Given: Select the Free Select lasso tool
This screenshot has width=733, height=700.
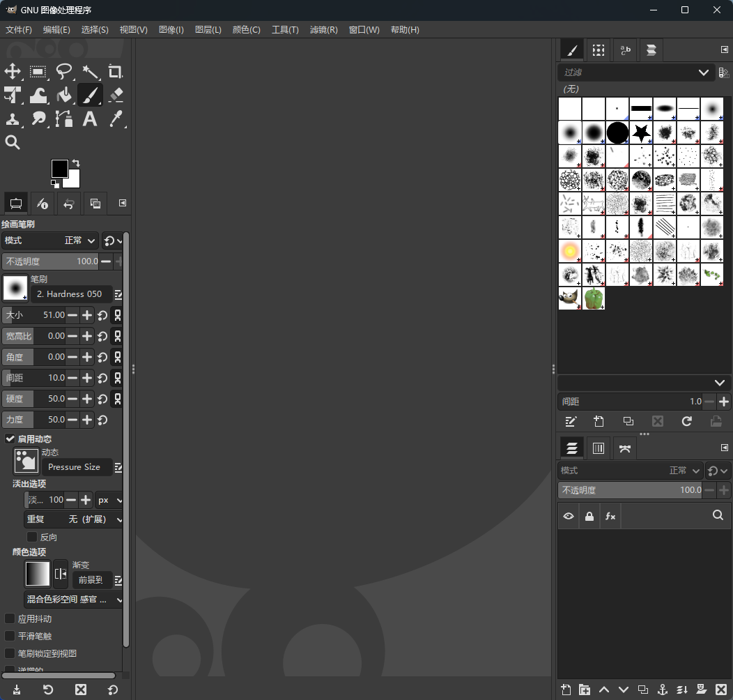Looking at the screenshot, I should [x=63, y=72].
